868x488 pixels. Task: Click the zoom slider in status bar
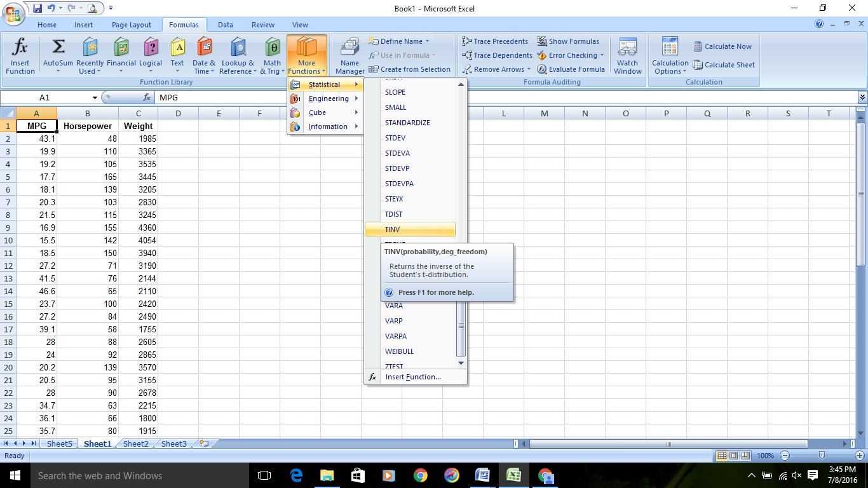tap(822, 456)
